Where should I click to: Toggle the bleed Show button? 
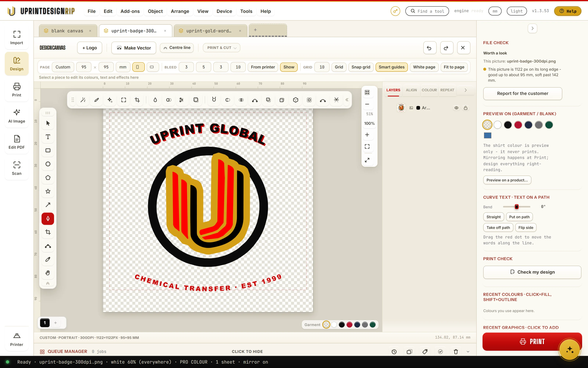pyautogui.click(x=289, y=67)
